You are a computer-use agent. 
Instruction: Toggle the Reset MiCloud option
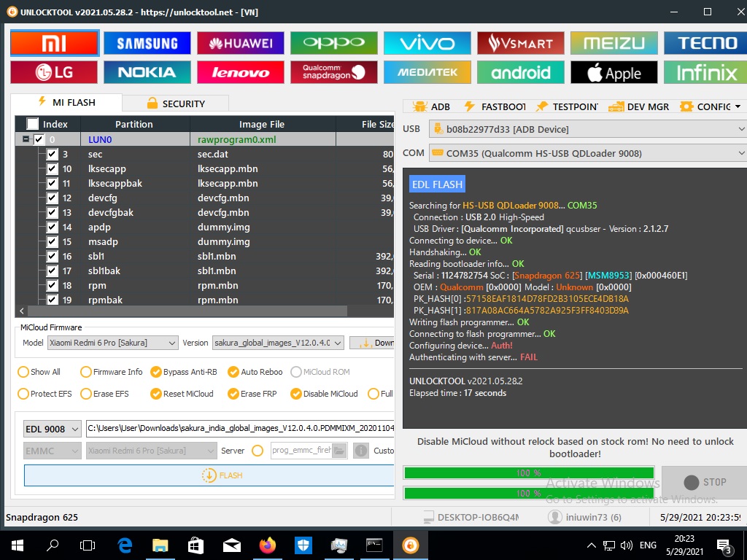182,394
